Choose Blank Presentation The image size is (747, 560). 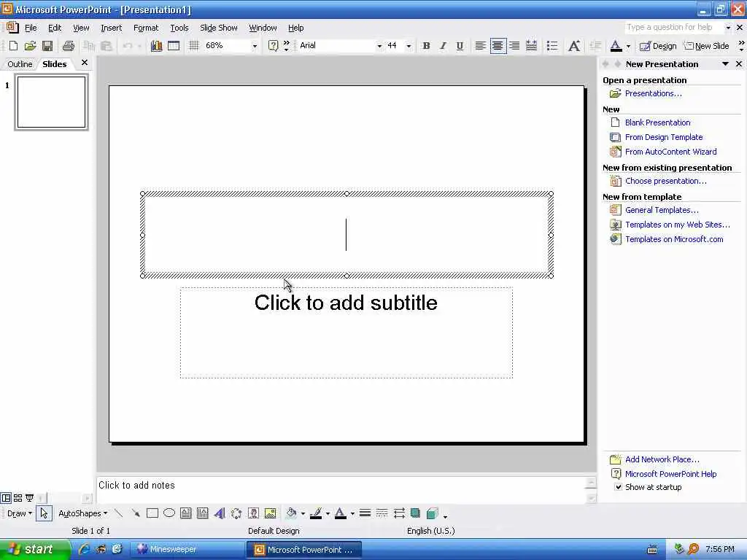tap(657, 122)
